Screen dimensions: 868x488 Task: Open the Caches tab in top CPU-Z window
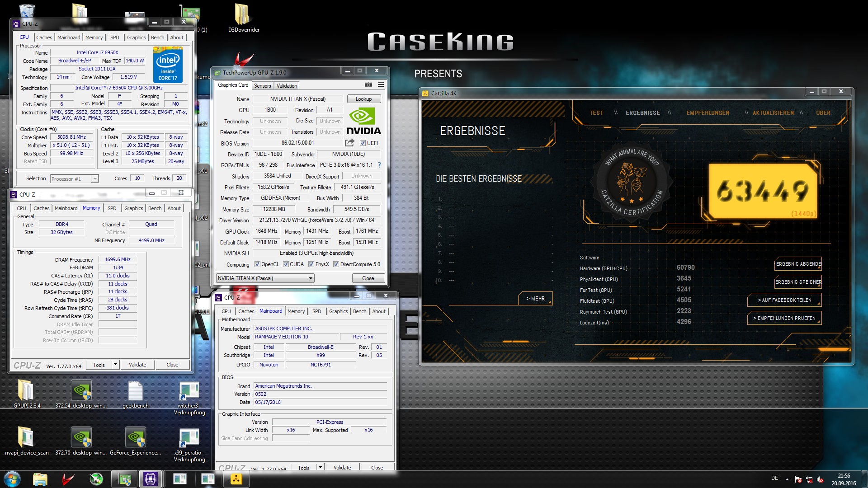click(x=44, y=38)
